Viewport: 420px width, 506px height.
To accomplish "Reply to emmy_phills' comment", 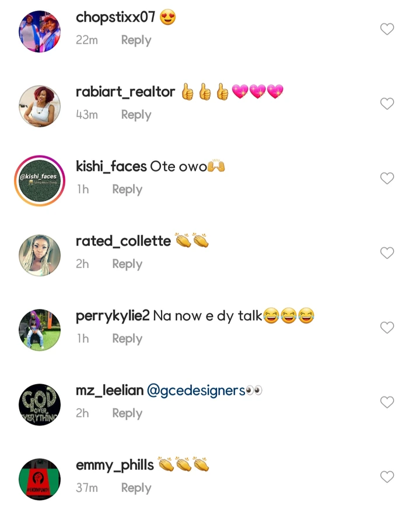I will click(x=136, y=488).
